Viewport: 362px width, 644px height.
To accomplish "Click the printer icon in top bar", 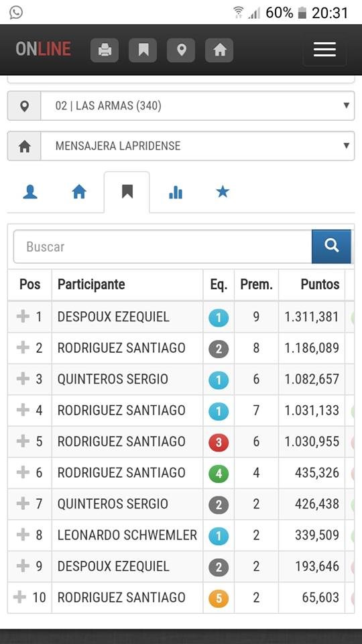I will tap(105, 50).
